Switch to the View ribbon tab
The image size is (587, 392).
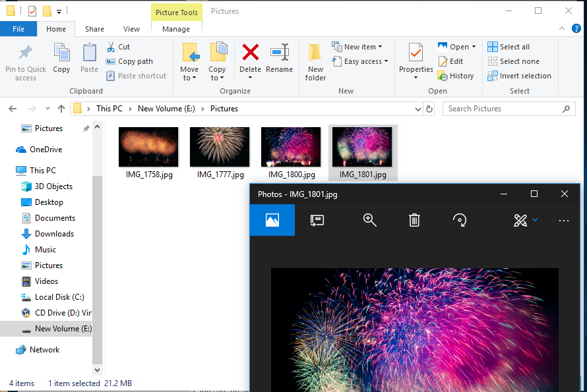pyautogui.click(x=131, y=29)
